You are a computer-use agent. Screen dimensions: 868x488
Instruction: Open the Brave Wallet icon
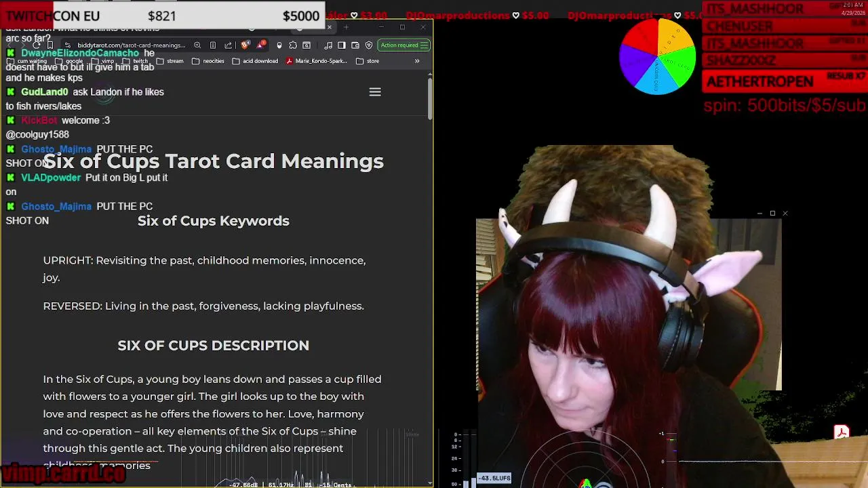click(355, 45)
